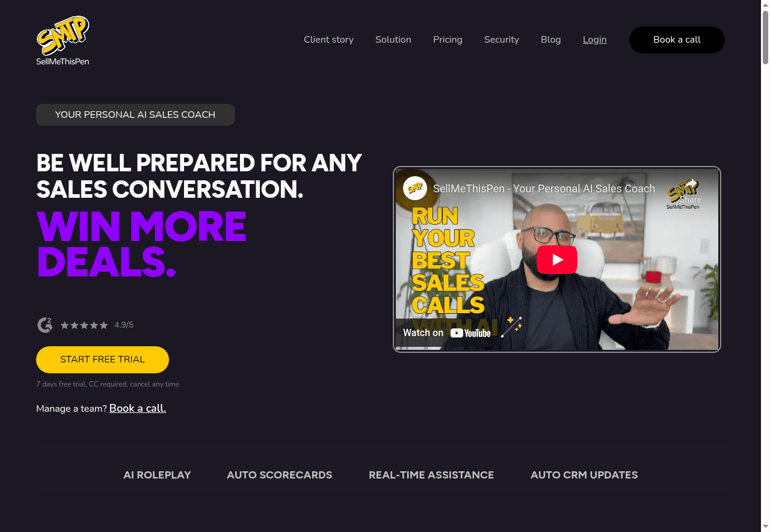The width and height of the screenshot is (770, 532).
Task: Play the YouTube video with red play button
Action: tap(556, 260)
